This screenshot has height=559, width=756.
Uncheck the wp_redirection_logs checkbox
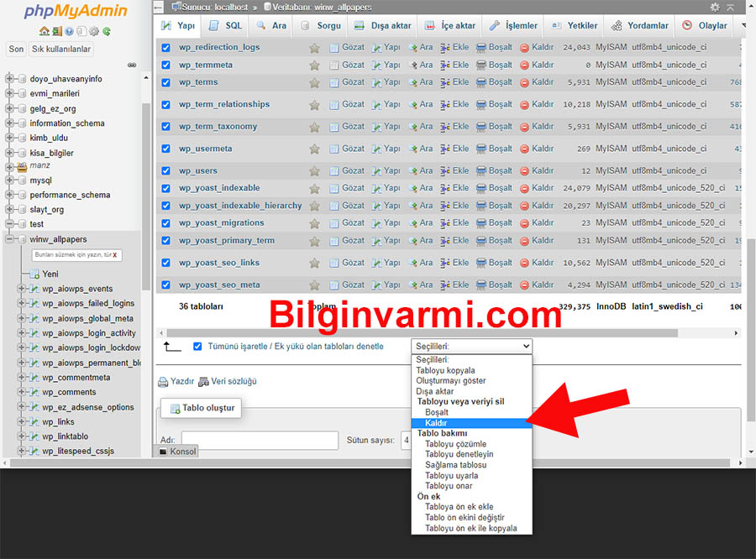click(165, 48)
